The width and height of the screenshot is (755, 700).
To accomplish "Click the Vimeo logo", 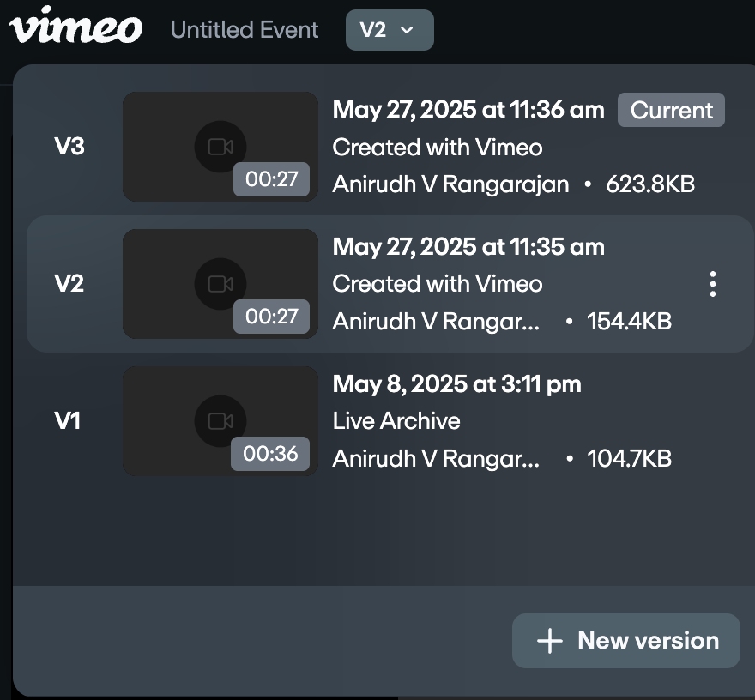I will [75, 28].
